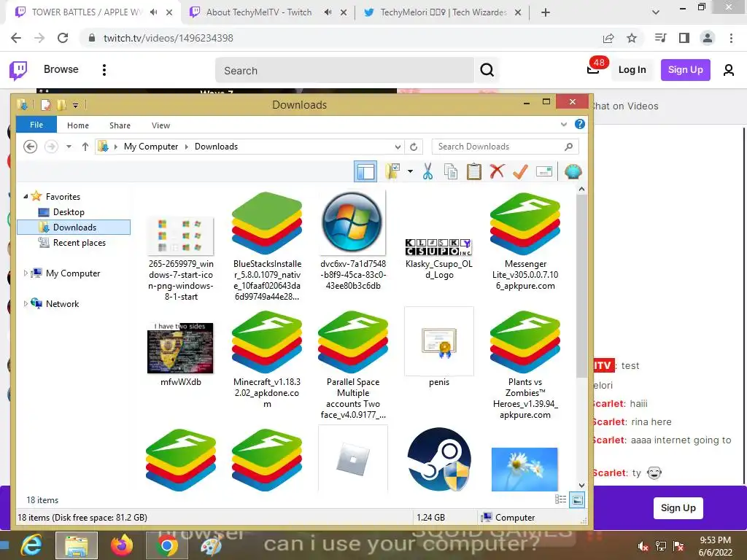747x560 pixels.
Task: Click the Cut scissors icon in Explorer toolbar
Action: tap(427, 171)
